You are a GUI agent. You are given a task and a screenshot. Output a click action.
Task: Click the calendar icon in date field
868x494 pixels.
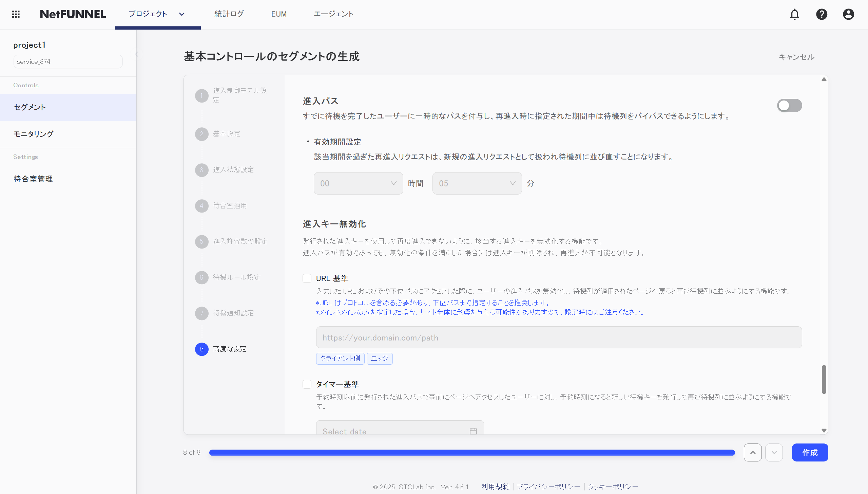coord(473,431)
